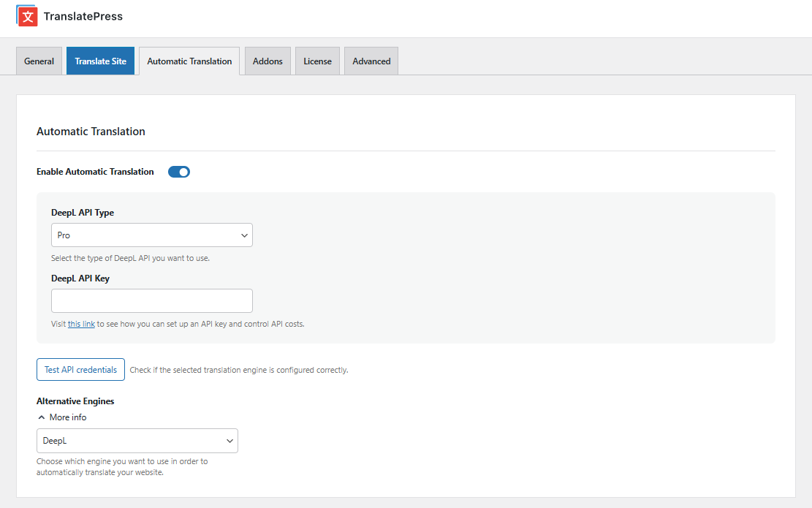
Task: Click the 'Alternative Engines' heading
Action: pos(75,401)
